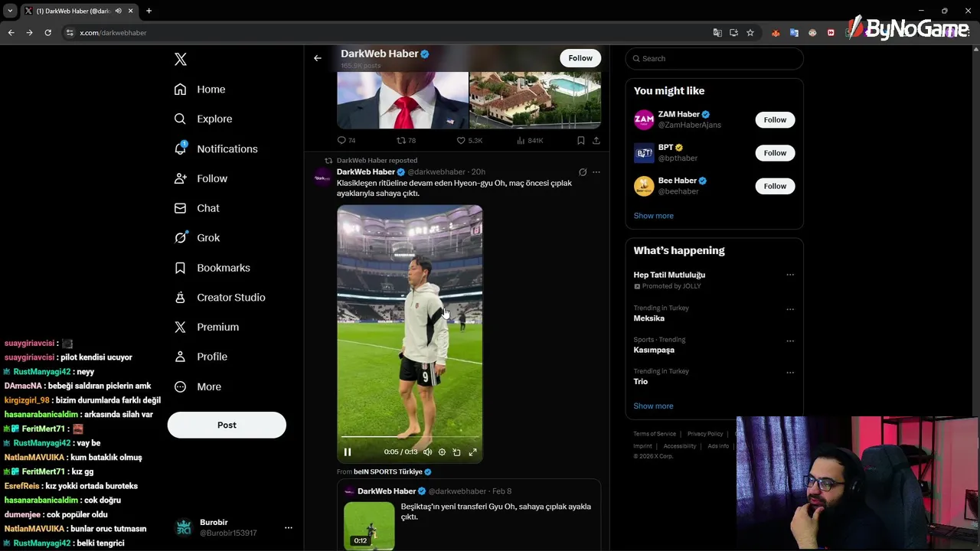Go back with the profile header arrow
This screenshot has height=551, width=980.
click(x=318, y=58)
